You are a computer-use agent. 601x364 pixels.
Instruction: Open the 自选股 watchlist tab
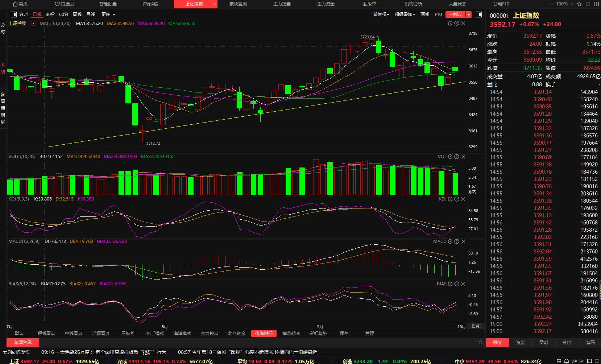tap(64, 4)
